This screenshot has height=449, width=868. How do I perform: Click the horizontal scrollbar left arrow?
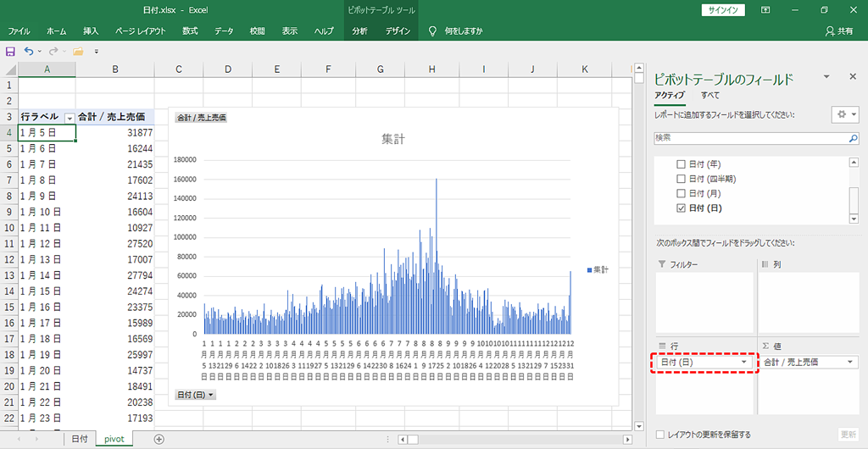[403, 440]
